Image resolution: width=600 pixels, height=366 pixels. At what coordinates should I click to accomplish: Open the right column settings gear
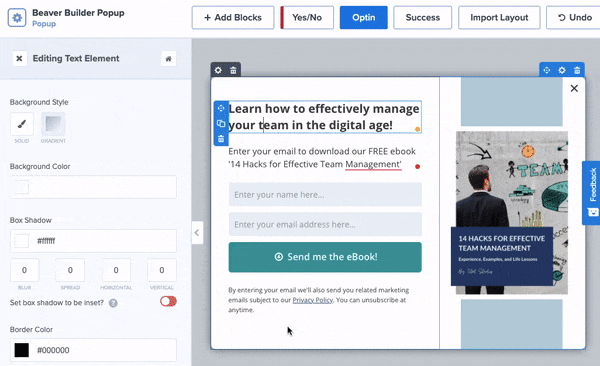tap(562, 70)
